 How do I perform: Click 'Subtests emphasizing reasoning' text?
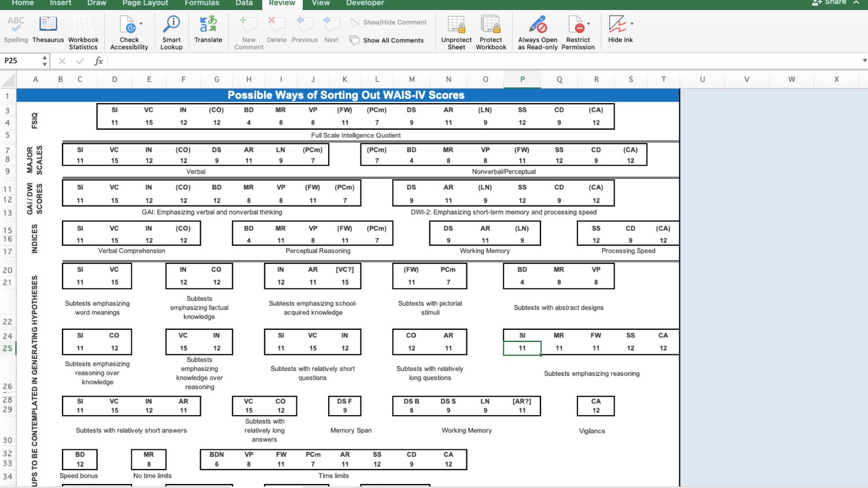(591, 374)
